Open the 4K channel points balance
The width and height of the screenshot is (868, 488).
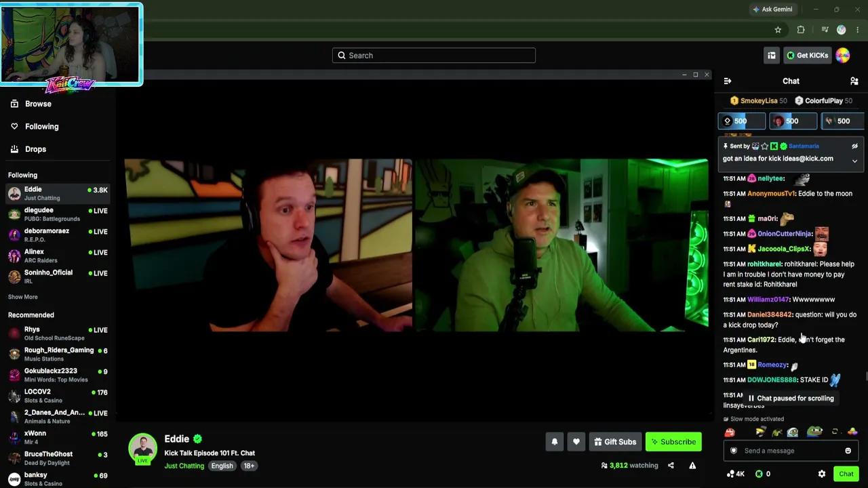pos(735,474)
